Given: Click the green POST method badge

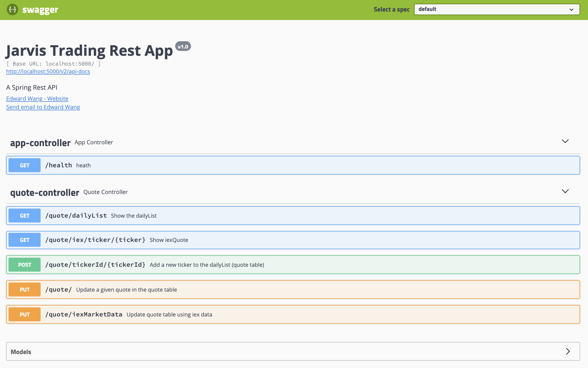Looking at the screenshot, I should coord(25,265).
